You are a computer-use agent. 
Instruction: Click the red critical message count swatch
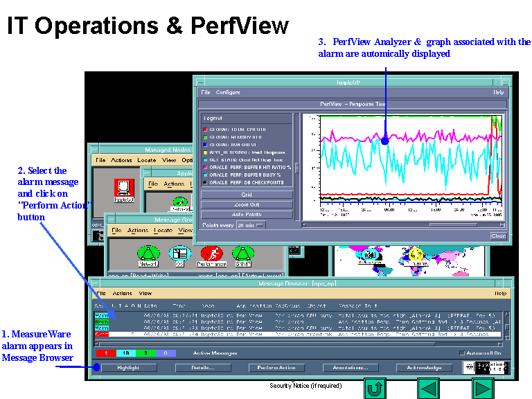(x=104, y=353)
